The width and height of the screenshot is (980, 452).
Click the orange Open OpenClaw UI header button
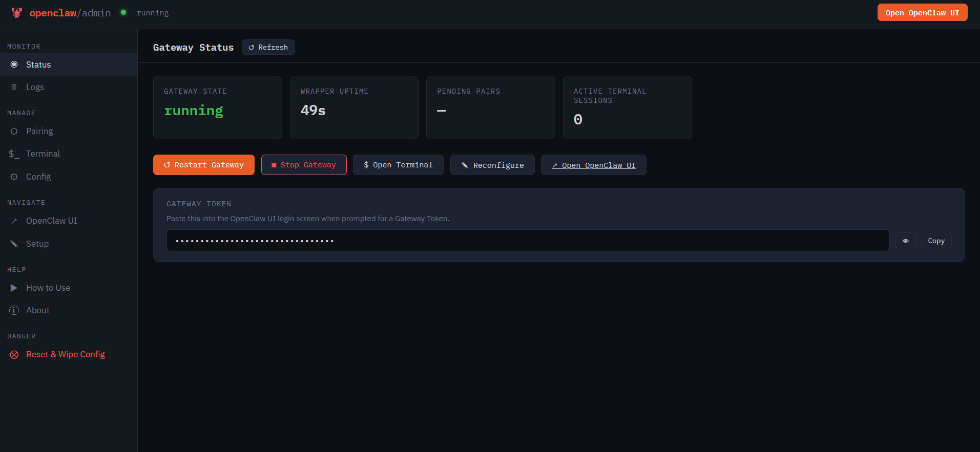click(x=922, y=13)
